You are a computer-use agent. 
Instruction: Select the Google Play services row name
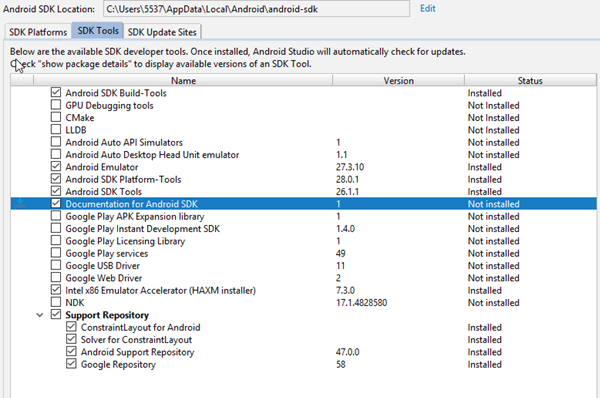[106, 253]
